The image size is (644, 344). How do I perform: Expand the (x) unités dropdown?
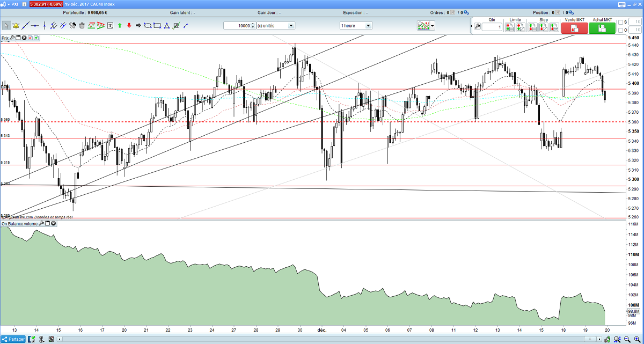pyautogui.click(x=275, y=25)
